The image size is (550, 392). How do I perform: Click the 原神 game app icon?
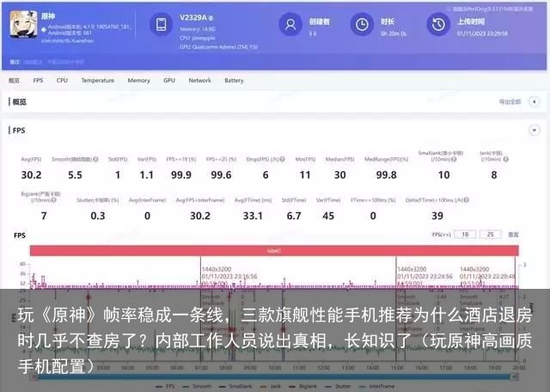(x=23, y=24)
